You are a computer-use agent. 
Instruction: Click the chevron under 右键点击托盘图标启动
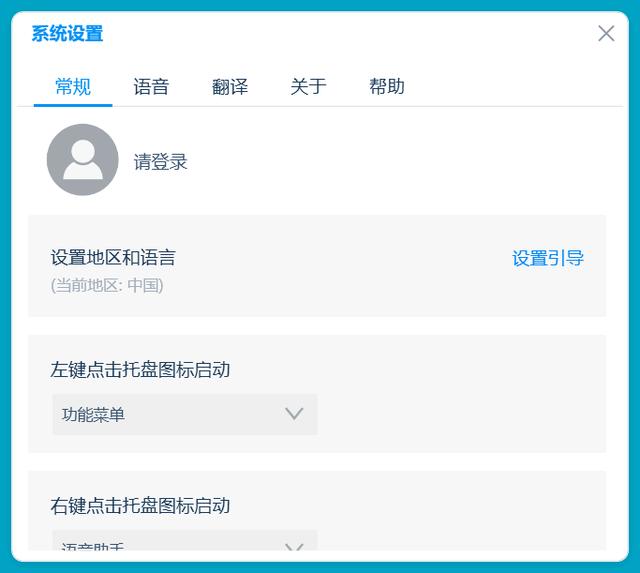coord(294,546)
